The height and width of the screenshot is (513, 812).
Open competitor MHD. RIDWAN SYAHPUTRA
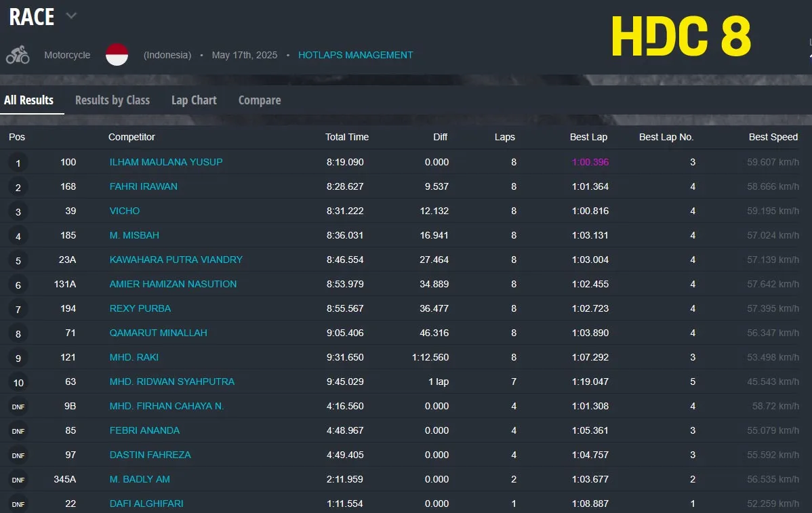pos(172,382)
